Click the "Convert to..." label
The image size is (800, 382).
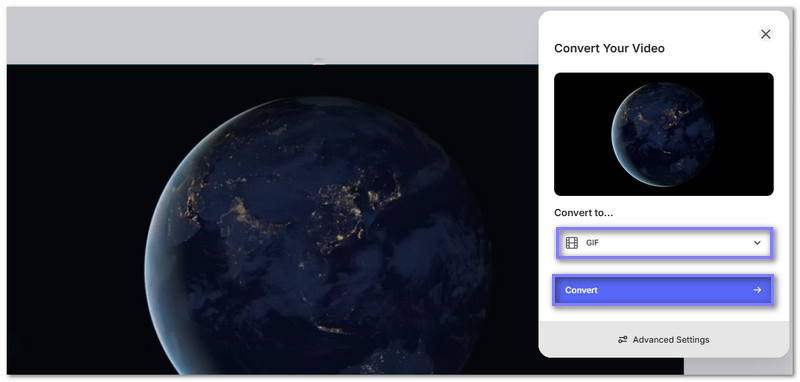click(x=584, y=213)
